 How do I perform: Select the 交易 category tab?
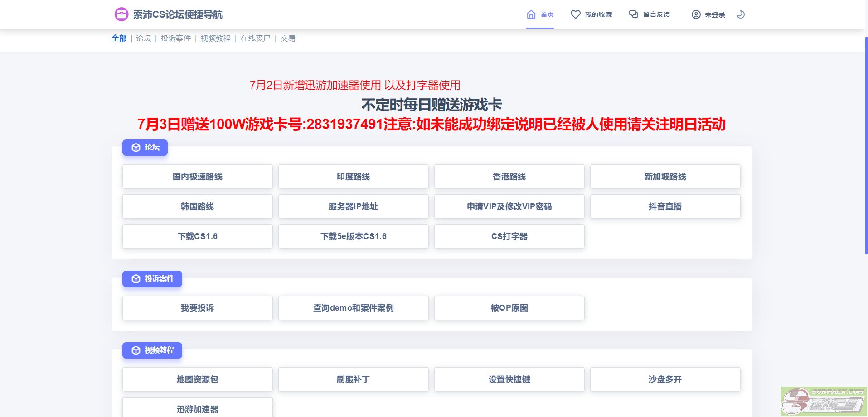coord(288,38)
